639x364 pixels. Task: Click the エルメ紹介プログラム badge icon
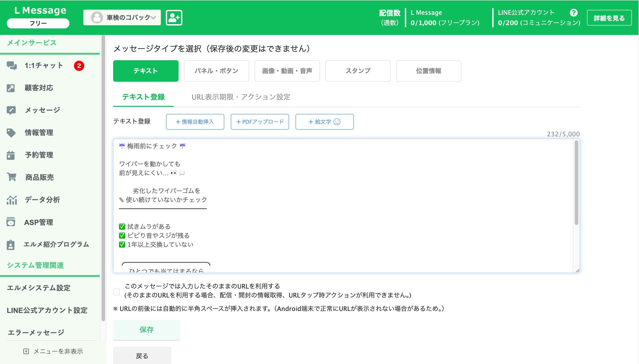point(11,244)
